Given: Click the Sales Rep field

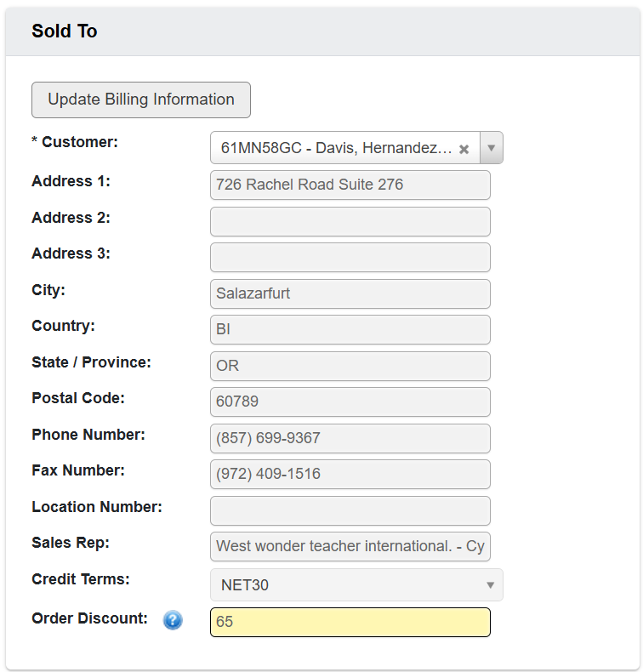Looking at the screenshot, I should [x=350, y=546].
